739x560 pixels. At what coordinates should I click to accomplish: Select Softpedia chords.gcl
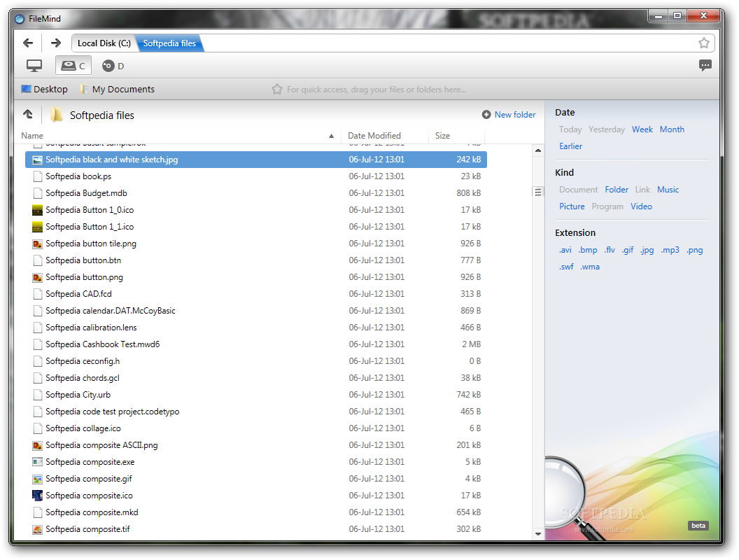(x=256, y=378)
